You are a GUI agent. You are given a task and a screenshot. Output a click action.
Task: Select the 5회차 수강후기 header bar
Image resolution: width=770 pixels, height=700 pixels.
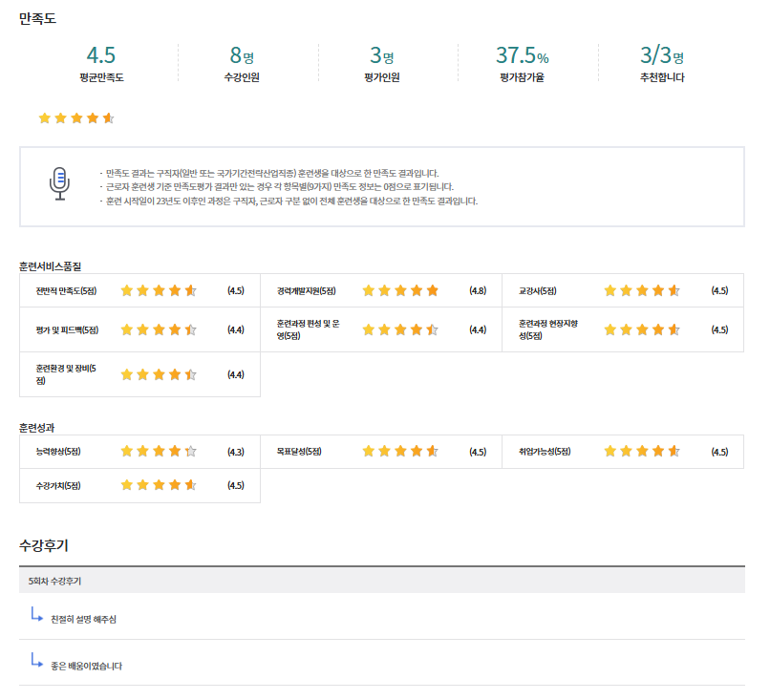point(382,581)
